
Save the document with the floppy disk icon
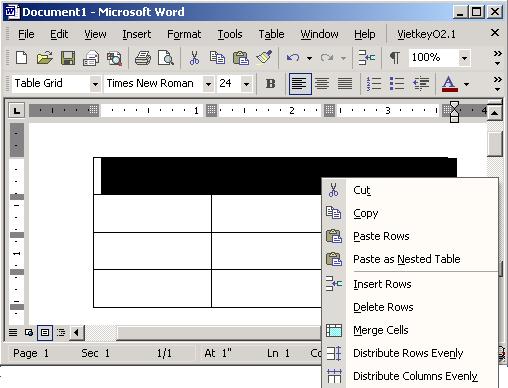point(68,58)
